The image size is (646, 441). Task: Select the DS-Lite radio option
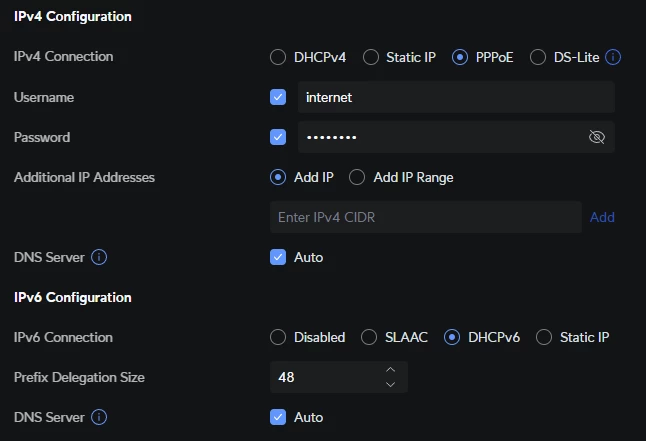[538, 57]
